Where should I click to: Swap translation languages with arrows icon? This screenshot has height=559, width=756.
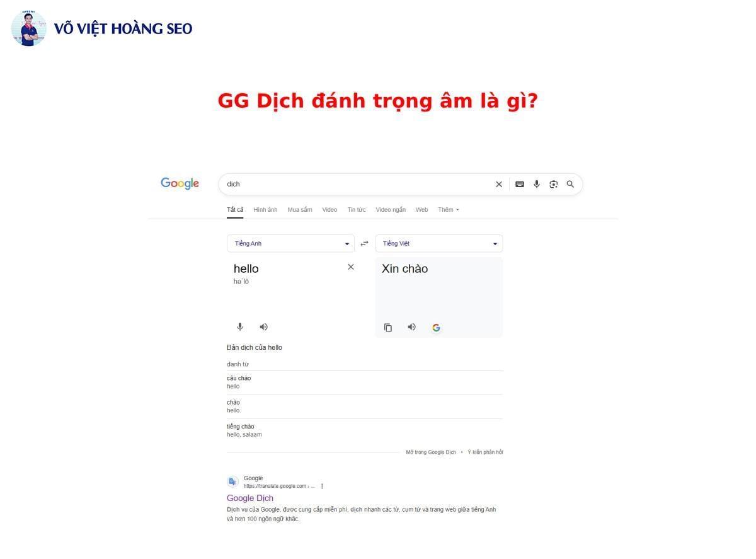[364, 243]
